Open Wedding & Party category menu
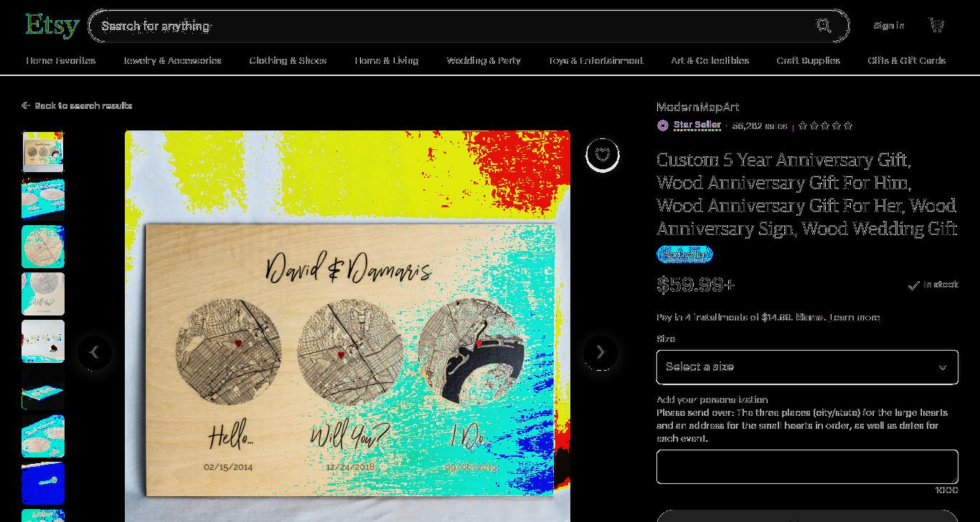 (x=484, y=61)
